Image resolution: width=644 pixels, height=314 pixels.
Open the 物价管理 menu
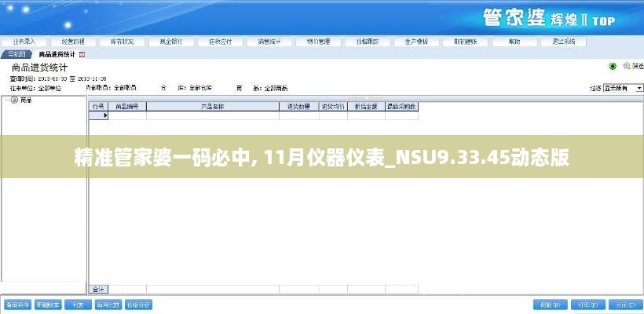318,42
